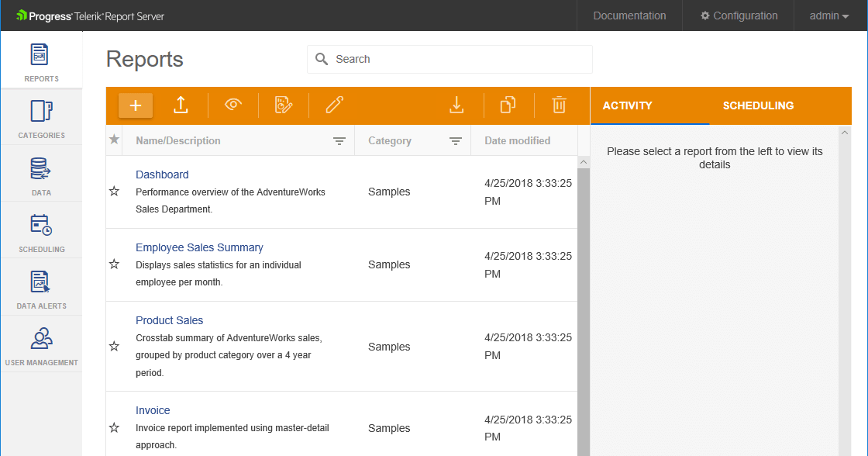Click the trash delete icon
The width and height of the screenshot is (868, 456).
click(559, 105)
